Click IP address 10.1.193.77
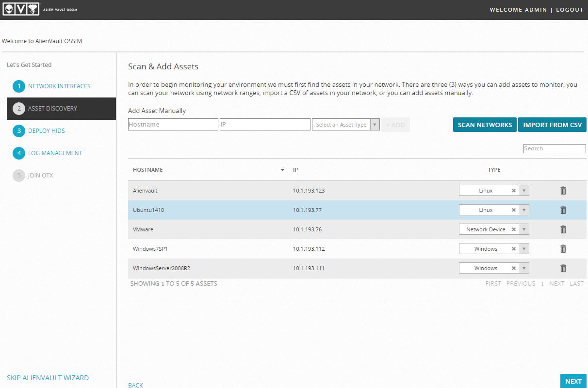The image size is (588, 388). click(307, 210)
